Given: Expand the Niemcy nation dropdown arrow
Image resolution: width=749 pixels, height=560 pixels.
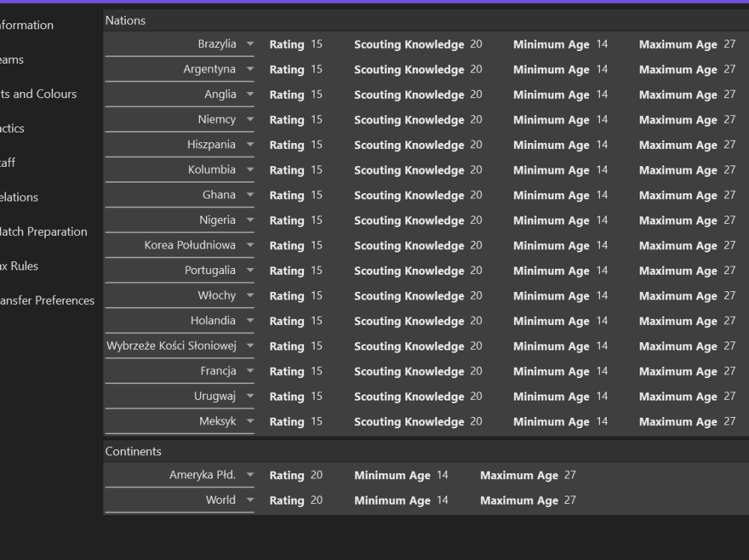Looking at the screenshot, I should coord(250,119).
